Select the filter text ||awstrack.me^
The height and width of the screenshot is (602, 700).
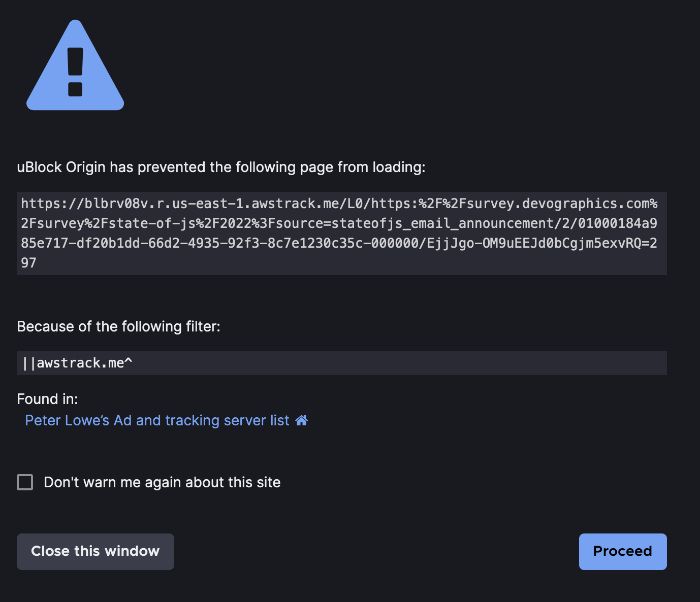[x=77, y=362]
